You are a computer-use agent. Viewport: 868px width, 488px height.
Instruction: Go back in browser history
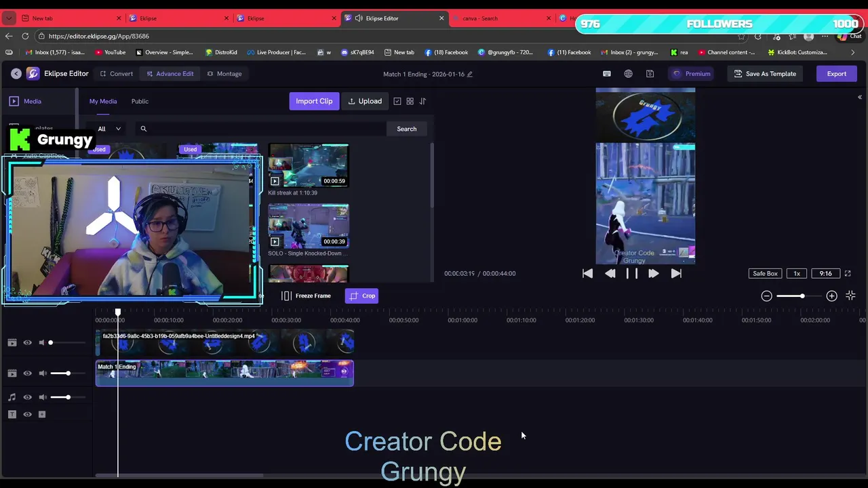(9, 36)
